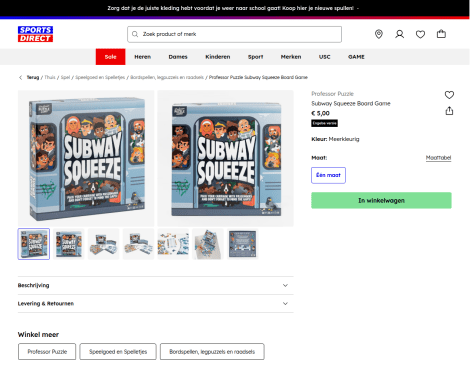This screenshot has width=475, height=380.
Task: Click the share product icon
Action: click(449, 111)
